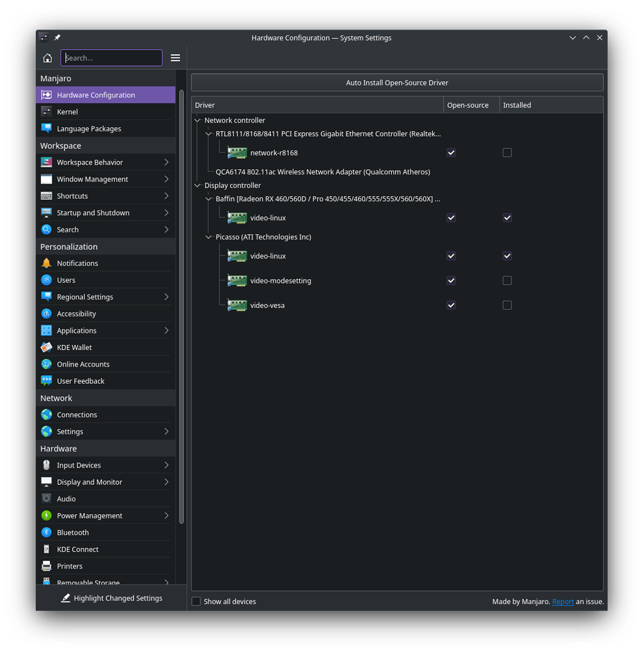Viewport: 644px width, 654px height.
Task: Click the KDE Wallet icon
Action: click(47, 347)
